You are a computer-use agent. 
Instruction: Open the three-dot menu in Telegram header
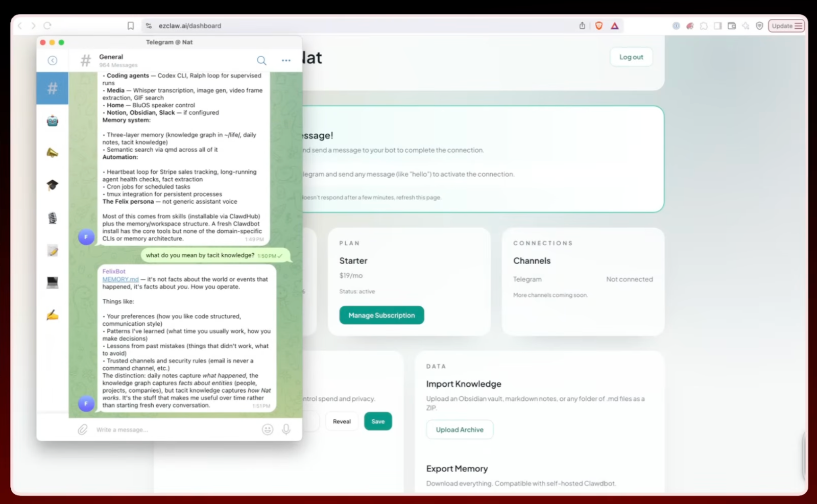tap(286, 61)
